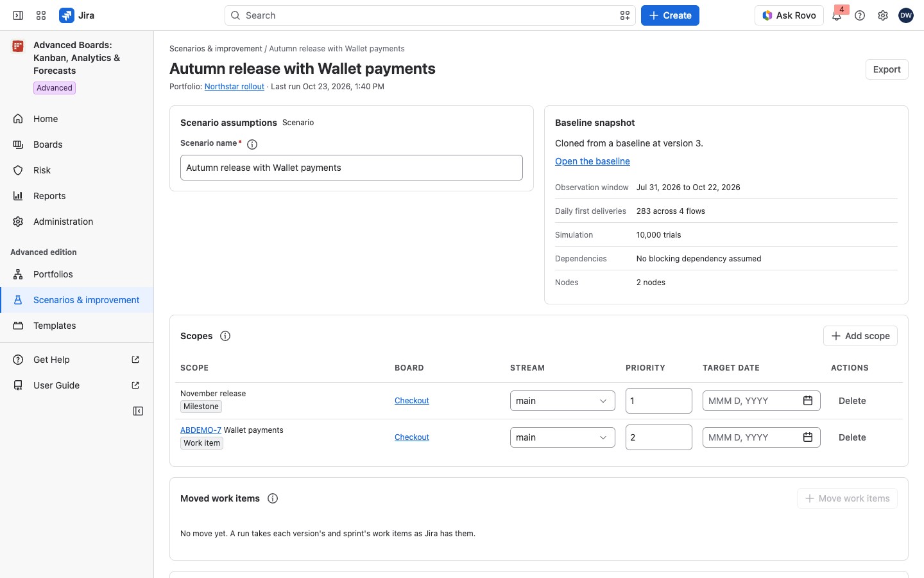This screenshot has height=578, width=924.
Task: Open stream dropdown for Wallet payments
Action: (563, 437)
